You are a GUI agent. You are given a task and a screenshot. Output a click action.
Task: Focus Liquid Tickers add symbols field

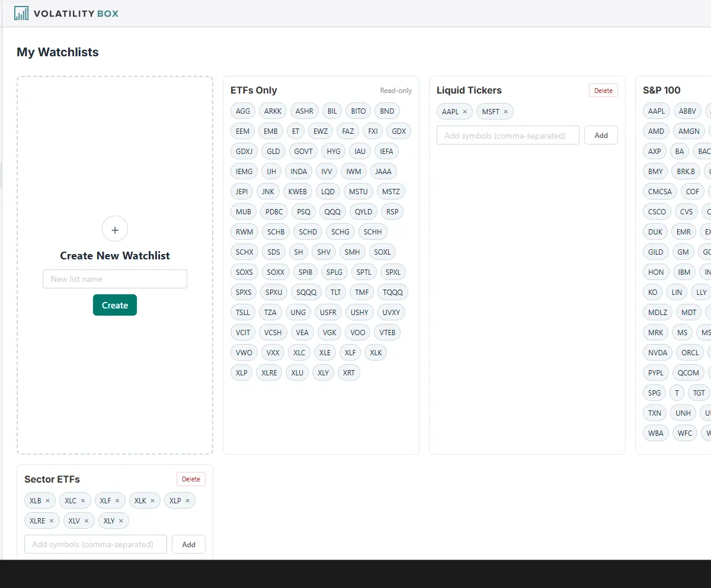coord(508,135)
